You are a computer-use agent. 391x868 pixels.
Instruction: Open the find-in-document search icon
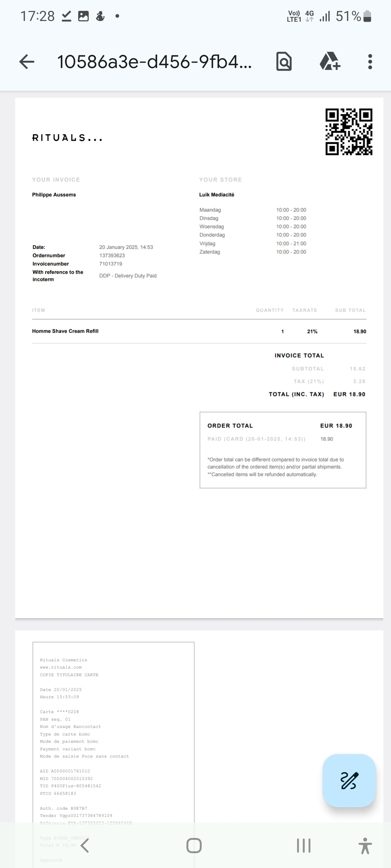point(284,62)
